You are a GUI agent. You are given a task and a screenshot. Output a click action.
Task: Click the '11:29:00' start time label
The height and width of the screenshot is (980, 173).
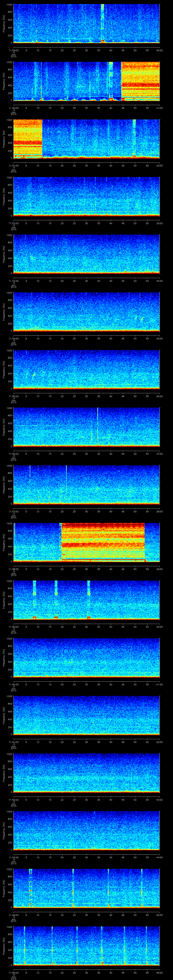[13, 50]
